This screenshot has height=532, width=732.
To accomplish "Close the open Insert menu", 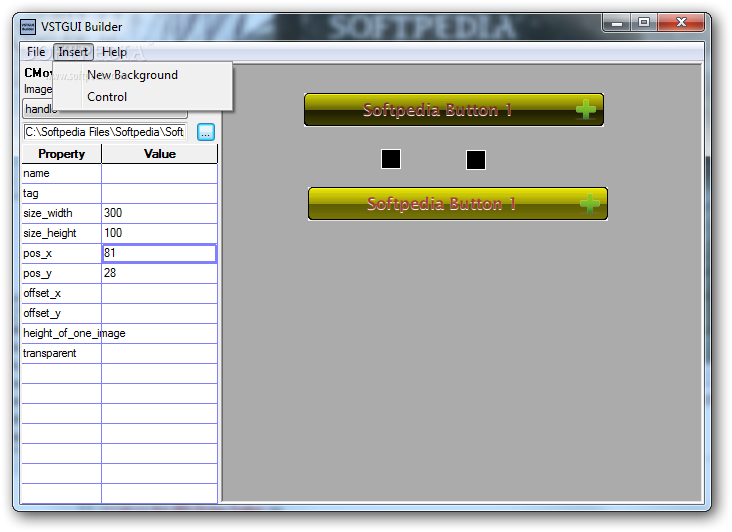I will click(73, 52).
